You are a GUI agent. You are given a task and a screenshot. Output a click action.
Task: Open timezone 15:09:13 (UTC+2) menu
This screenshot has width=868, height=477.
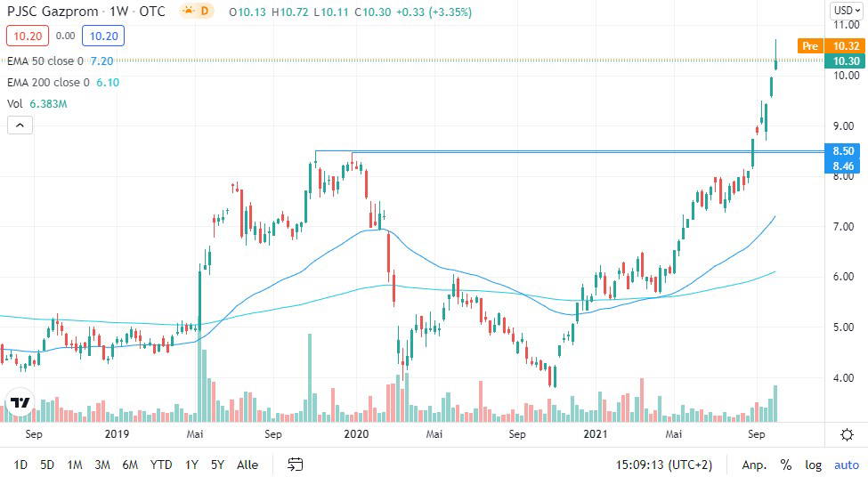pos(664,465)
